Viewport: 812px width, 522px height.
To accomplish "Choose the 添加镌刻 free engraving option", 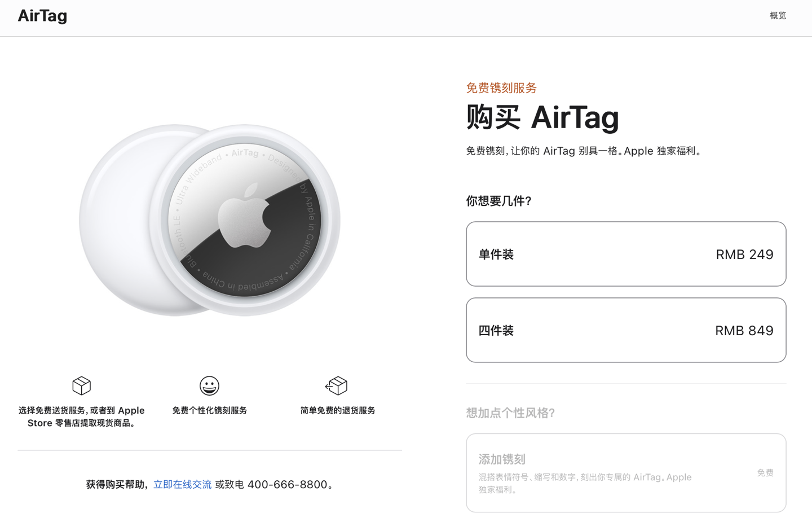I will coord(626,473).
